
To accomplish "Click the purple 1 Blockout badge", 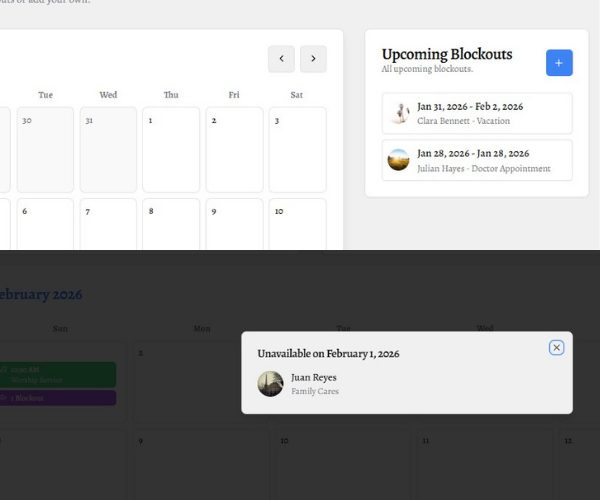I will 58,398.
